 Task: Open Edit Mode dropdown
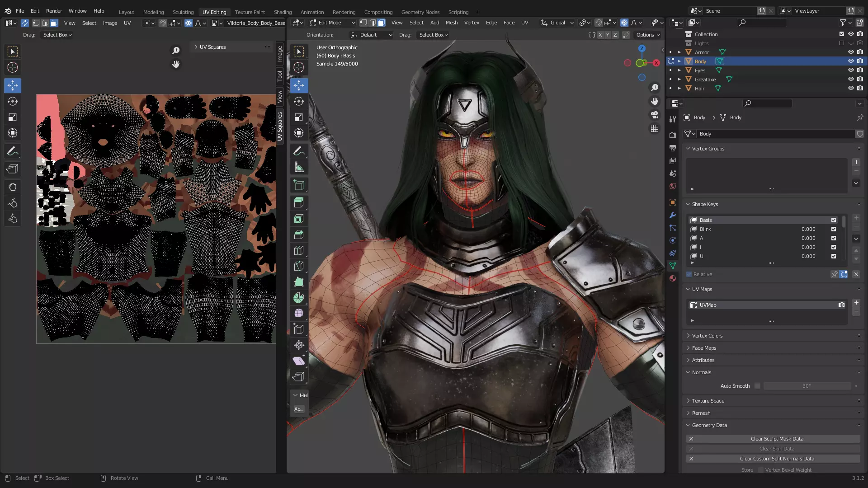click(x=332, y=23)
